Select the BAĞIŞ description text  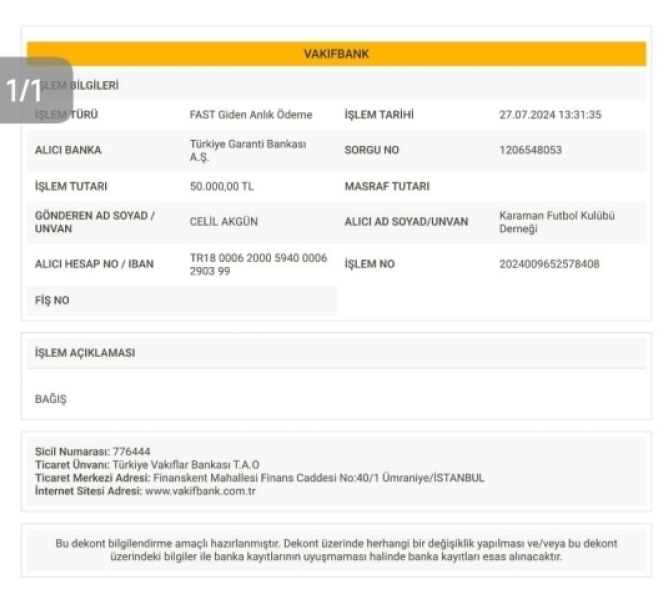[50, 399]
